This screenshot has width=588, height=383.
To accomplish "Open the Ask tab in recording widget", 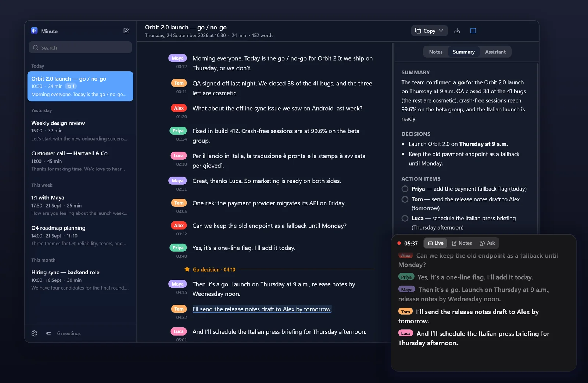I will click(487, 243).
